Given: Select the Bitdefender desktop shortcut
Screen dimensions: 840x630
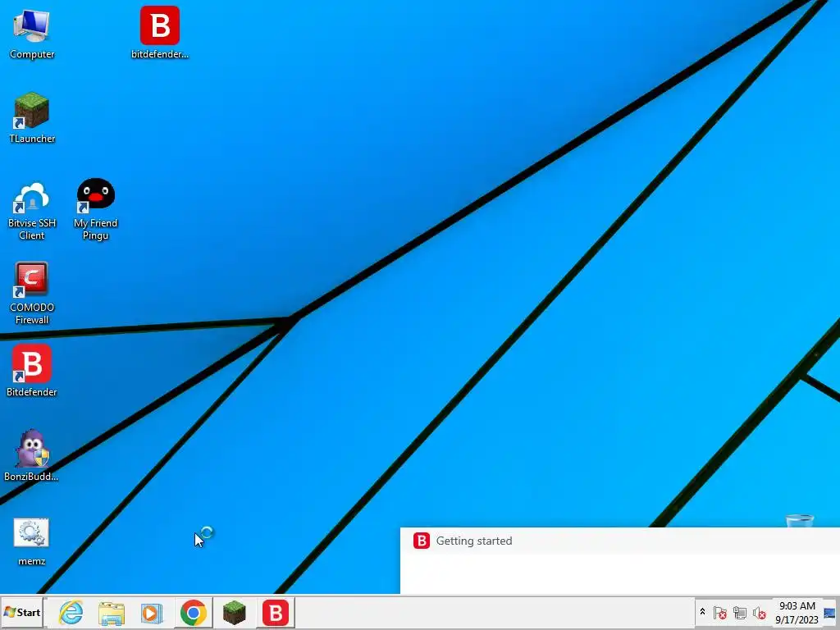Looking at the screenshot, I should pyautogui.click(x=32, y=371).
